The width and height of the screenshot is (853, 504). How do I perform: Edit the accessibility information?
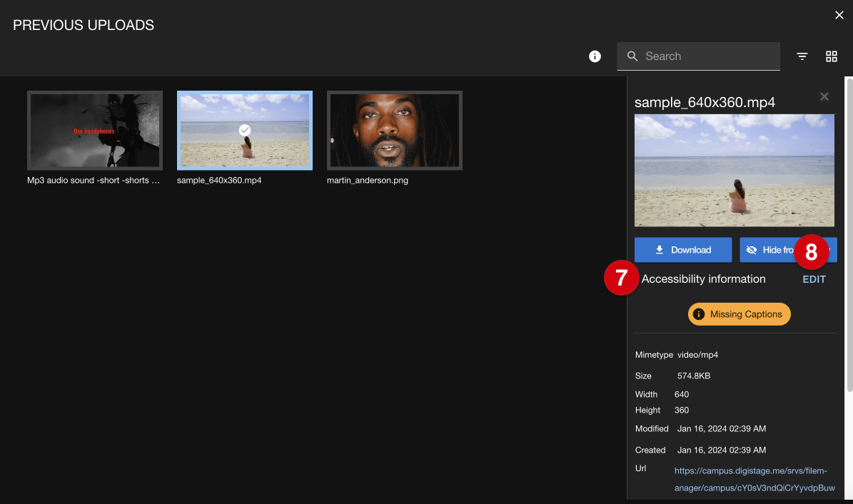(x=814, y=279)
